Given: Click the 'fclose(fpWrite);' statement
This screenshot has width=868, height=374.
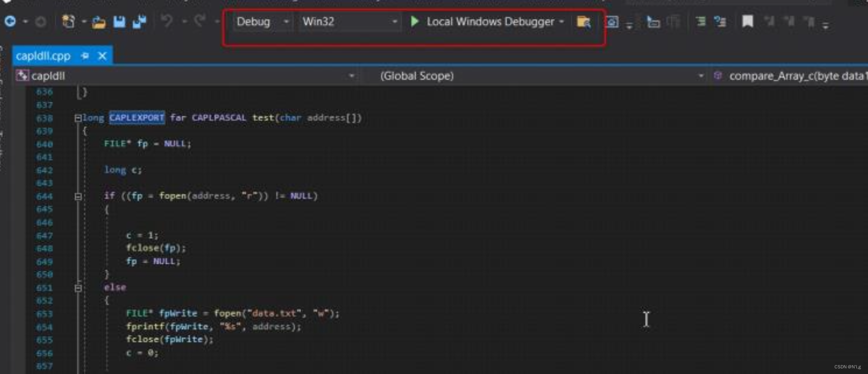Looking at the screenshot, I should coord(169,339).
